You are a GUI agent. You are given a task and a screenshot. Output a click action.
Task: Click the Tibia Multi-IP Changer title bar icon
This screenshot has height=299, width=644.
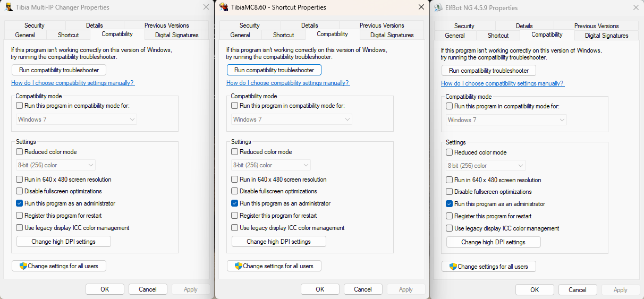click(x=9, y=7)
